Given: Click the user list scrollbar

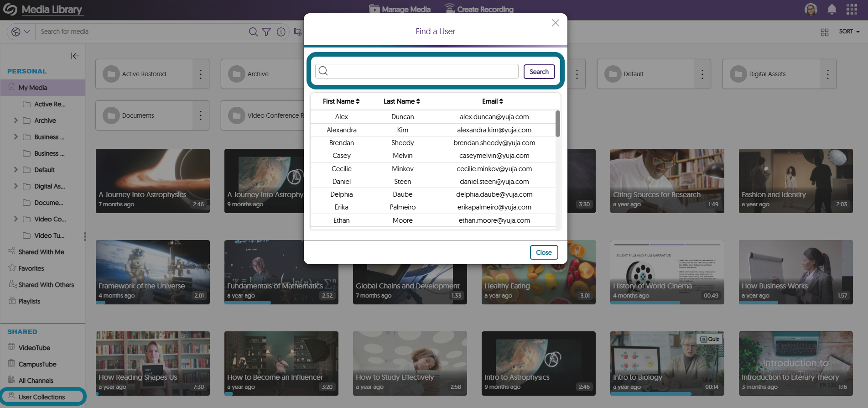Looking at the screenshot, I should (x=557, y=123).
